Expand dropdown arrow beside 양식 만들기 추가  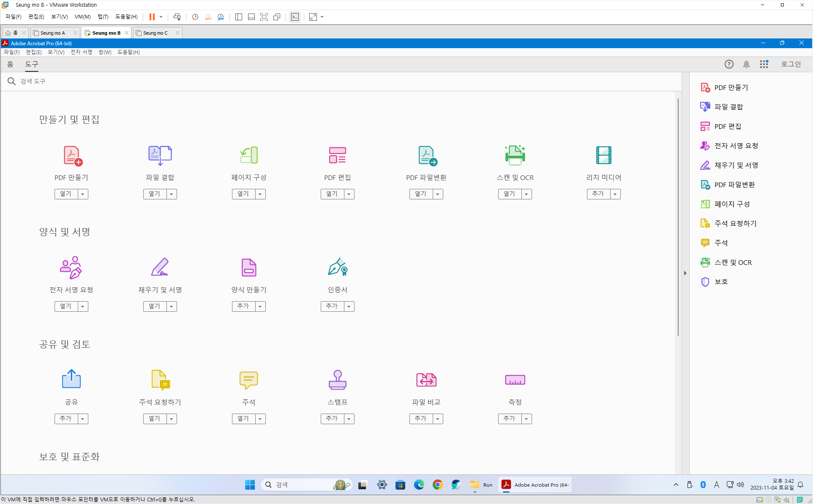click(x=260, y=306)
